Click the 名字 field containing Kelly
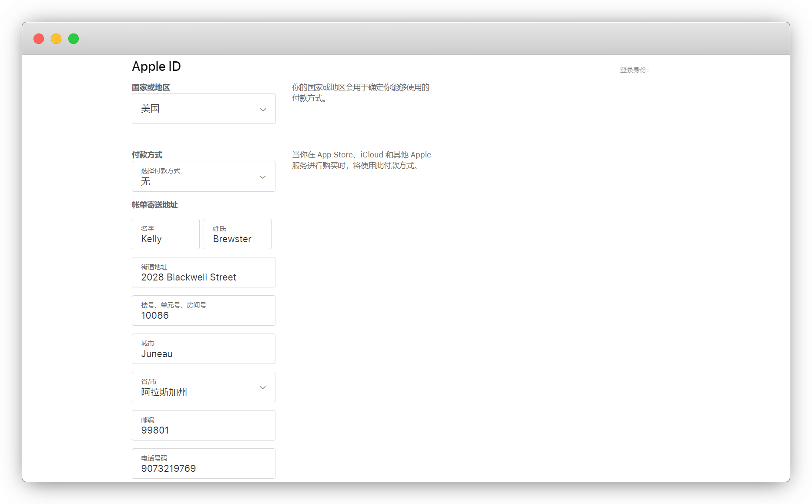This screenshot has width=812, height=504. tap(165, 234)
